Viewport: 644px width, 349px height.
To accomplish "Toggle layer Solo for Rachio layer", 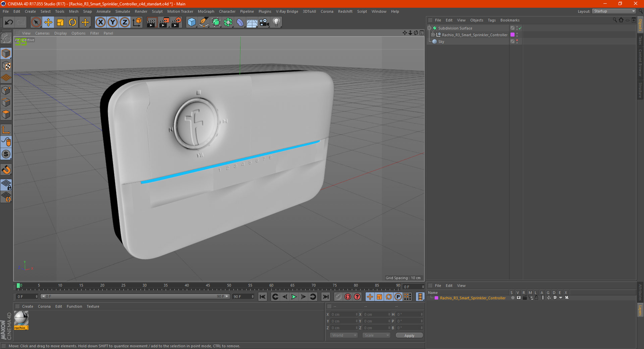I will click(513, 298).
